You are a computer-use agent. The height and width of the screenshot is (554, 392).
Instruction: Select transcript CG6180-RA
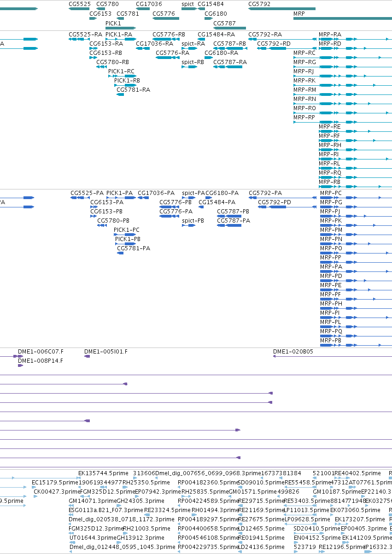pyautogui.click(x=221, y=53)
